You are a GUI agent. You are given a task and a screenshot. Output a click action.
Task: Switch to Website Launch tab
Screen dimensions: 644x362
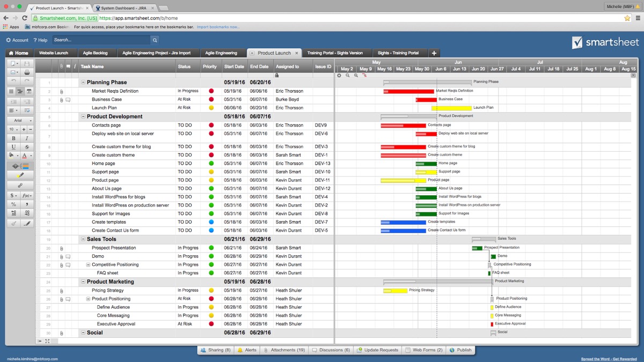pyautogui.click(x=54, y=53)
